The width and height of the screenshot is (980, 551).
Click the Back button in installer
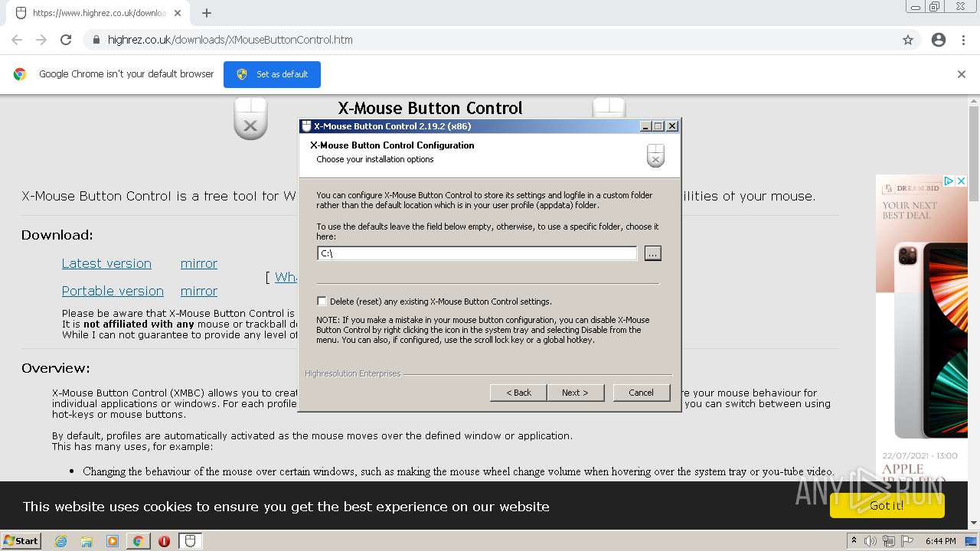coord(518,393)
